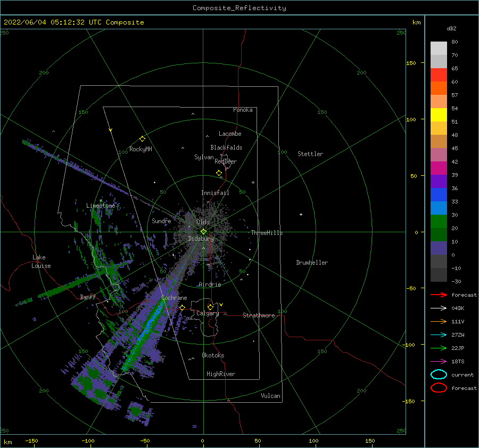Image resolution: width=479 pixels, height=448 pixels.
Task: Click the yellow diamond marker above Calgary label
Action: click(210, 307)
